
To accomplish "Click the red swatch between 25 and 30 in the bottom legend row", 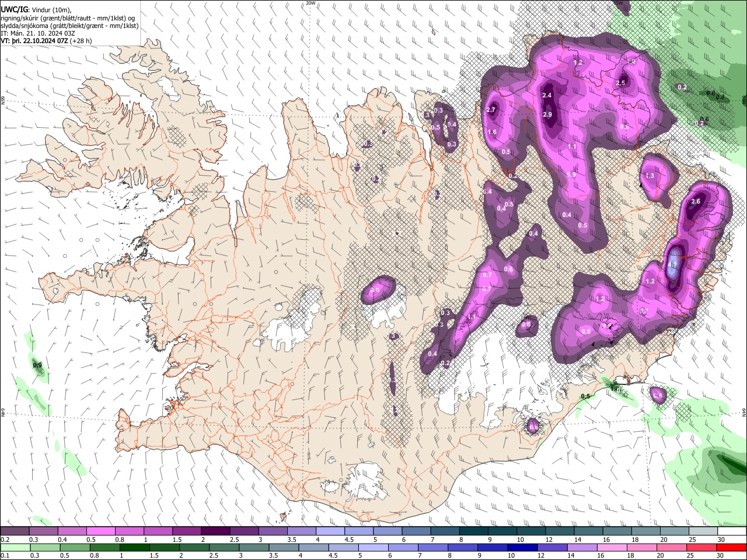I will [701, 547].
